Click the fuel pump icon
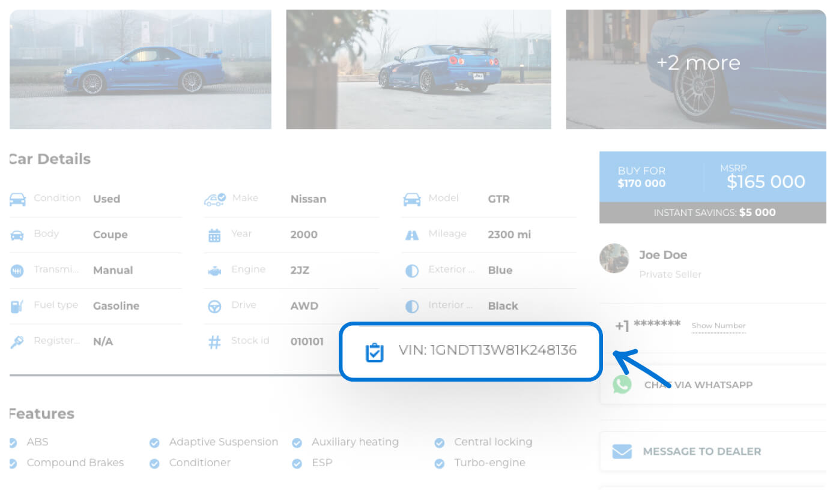The height and width of the screenshot is (504, 836). point(17,306)
